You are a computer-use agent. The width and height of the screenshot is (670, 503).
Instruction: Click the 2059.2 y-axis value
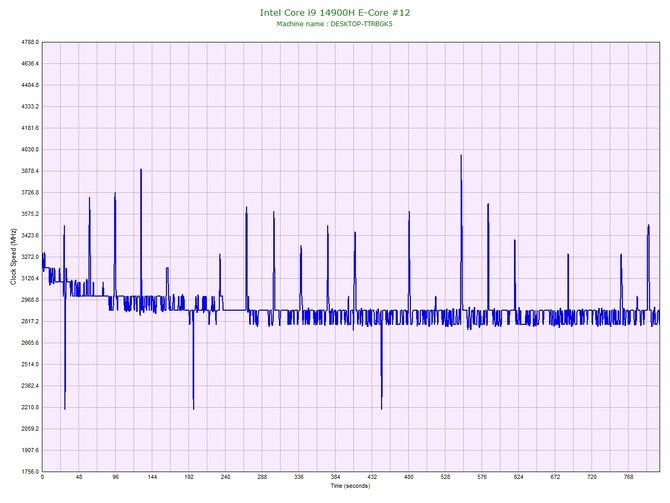30,429
